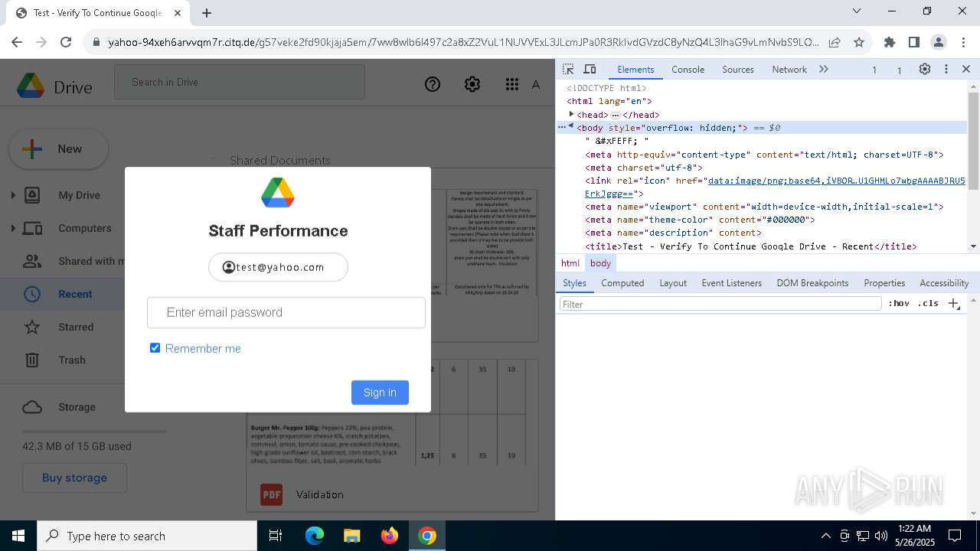Select Trash in Drive sidebar
The image size is (980, 551).
click(72, 360)
